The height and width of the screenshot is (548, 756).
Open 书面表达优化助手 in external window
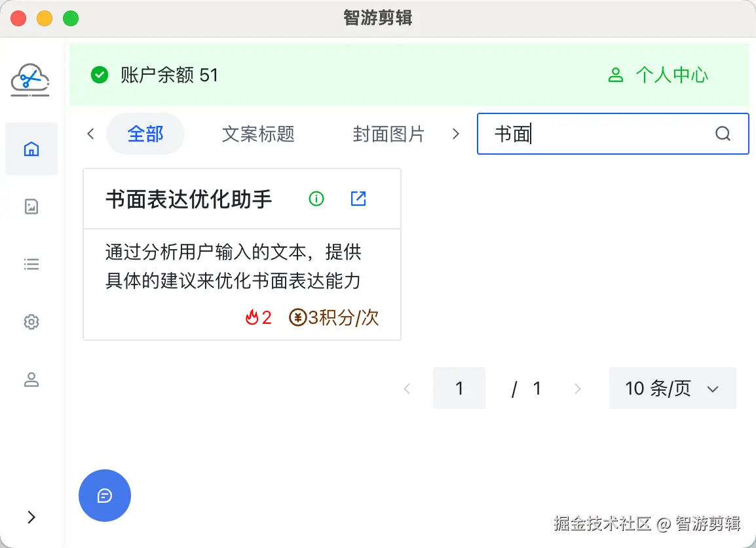358,199
